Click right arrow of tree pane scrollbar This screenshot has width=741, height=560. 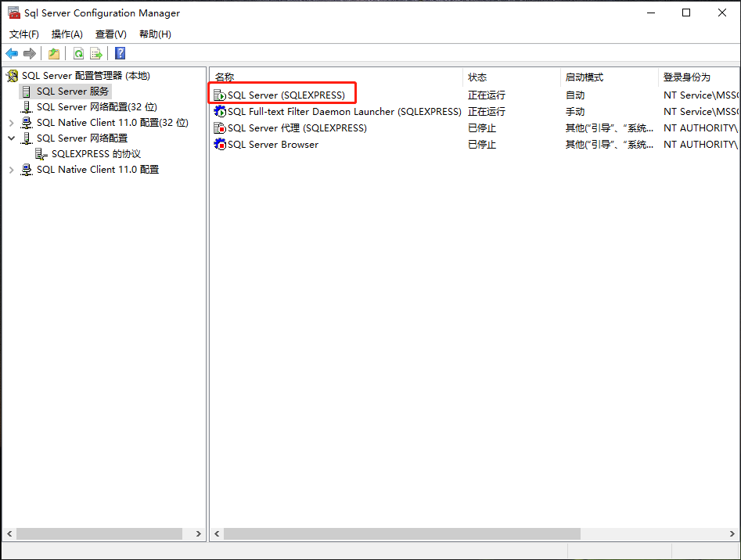coord(199,533)
